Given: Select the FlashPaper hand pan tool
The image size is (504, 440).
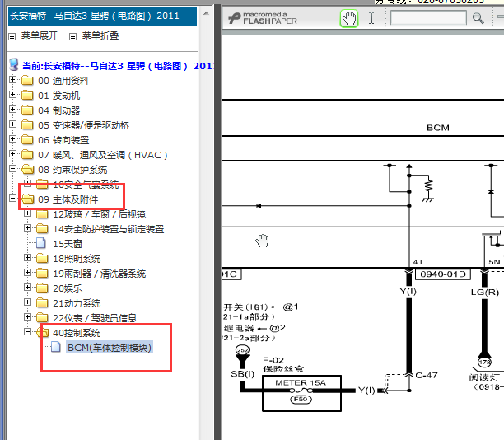Looking at the screenshot, I should coord(349,18).
